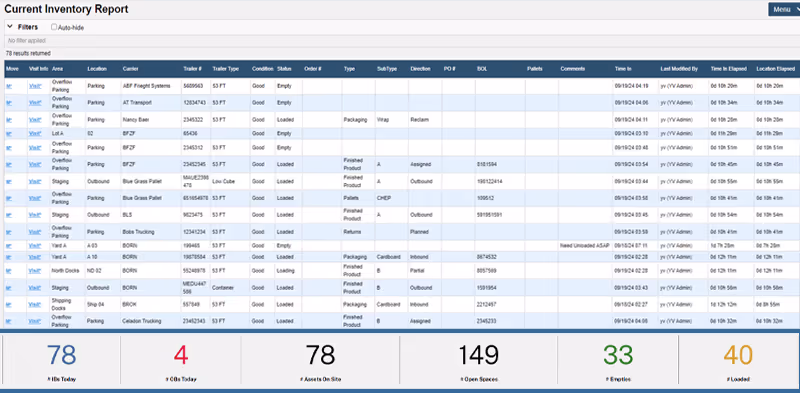Sort by the Last Modified By column header
Screen dimensions: 800x393
coord(679,69)
